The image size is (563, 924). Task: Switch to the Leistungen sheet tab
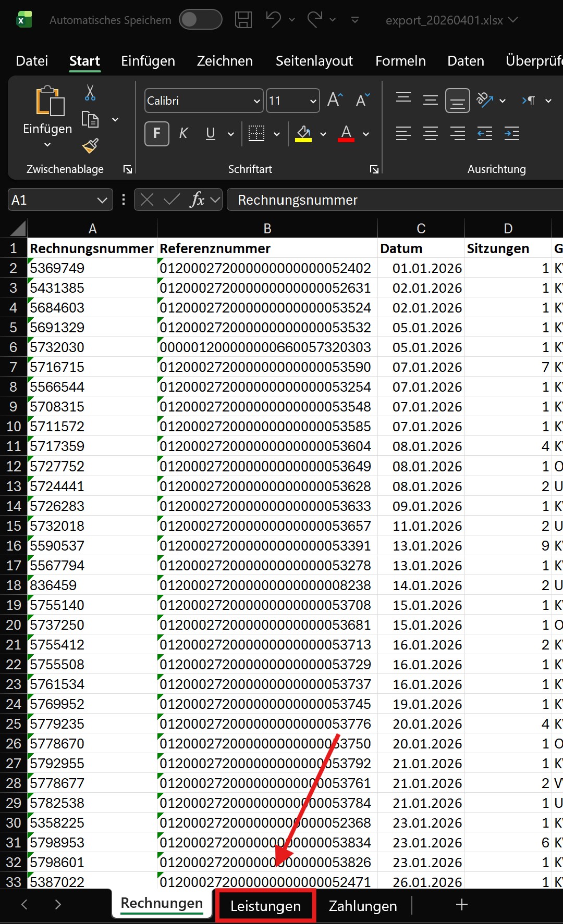(x=265, y=906)
